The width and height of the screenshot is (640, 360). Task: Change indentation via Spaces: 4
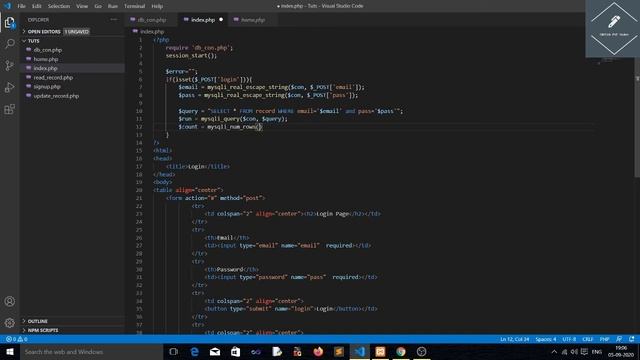click(x=546, y=339)
